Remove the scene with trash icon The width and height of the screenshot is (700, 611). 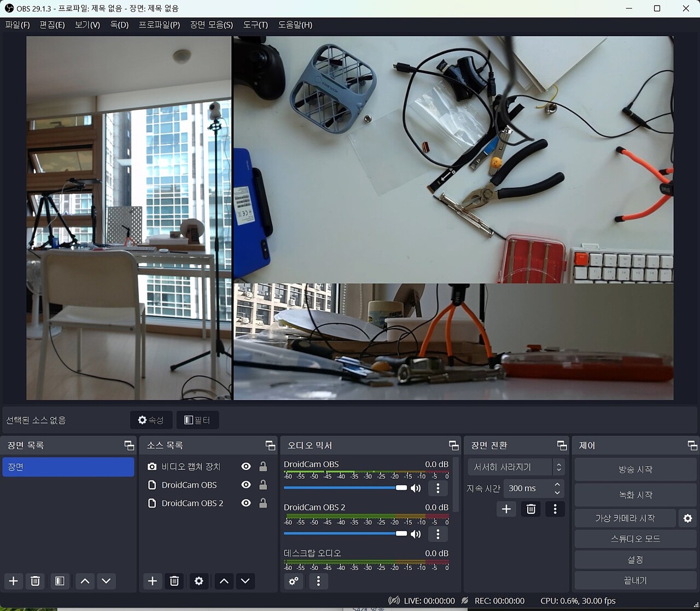[36, 581]
